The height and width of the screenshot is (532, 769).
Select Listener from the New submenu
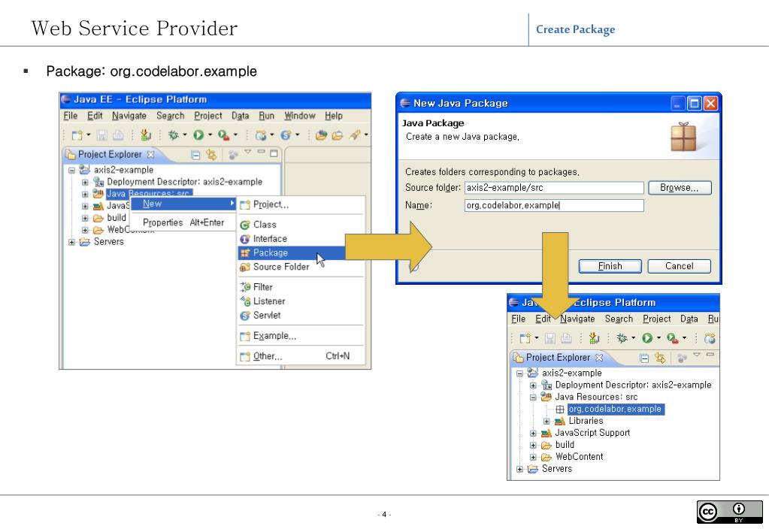coord(268,301)
